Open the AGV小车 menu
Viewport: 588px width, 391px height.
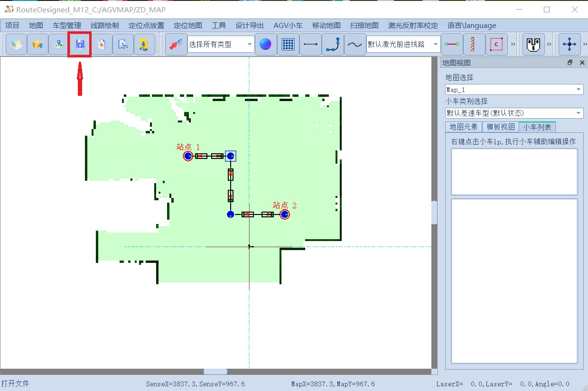coord(288,26)
